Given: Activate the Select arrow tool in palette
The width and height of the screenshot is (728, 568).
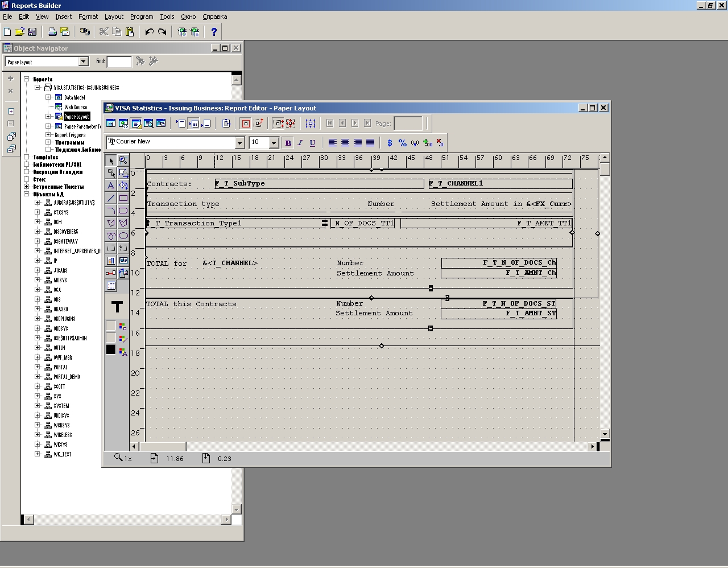Looking at the screenshot, I should coord(111,160).
